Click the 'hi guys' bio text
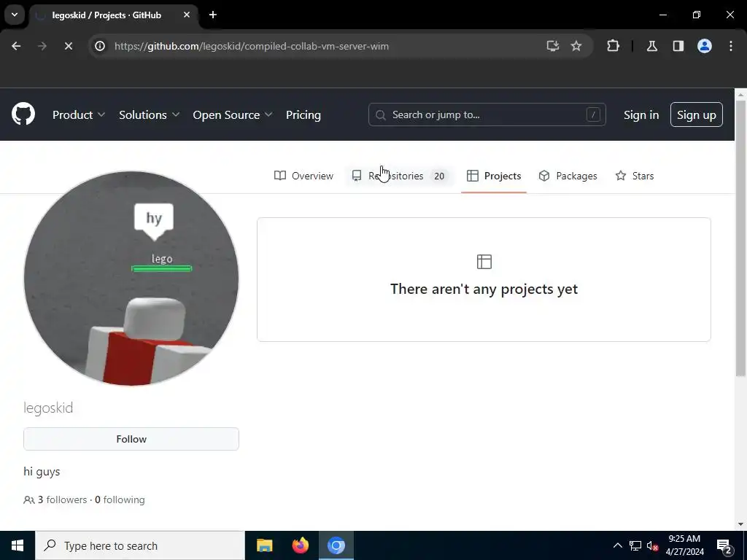This screenshot has height=560, width=747. (42, 472)
